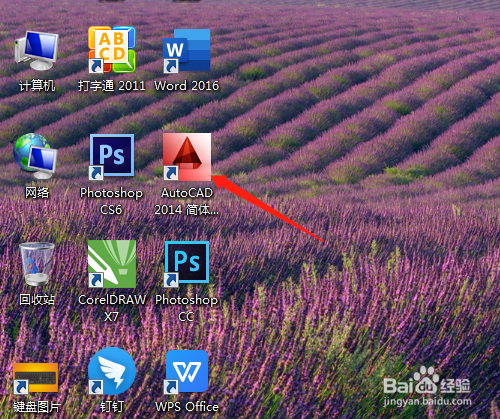Click the "键盘图片" label text

(37, 407)
